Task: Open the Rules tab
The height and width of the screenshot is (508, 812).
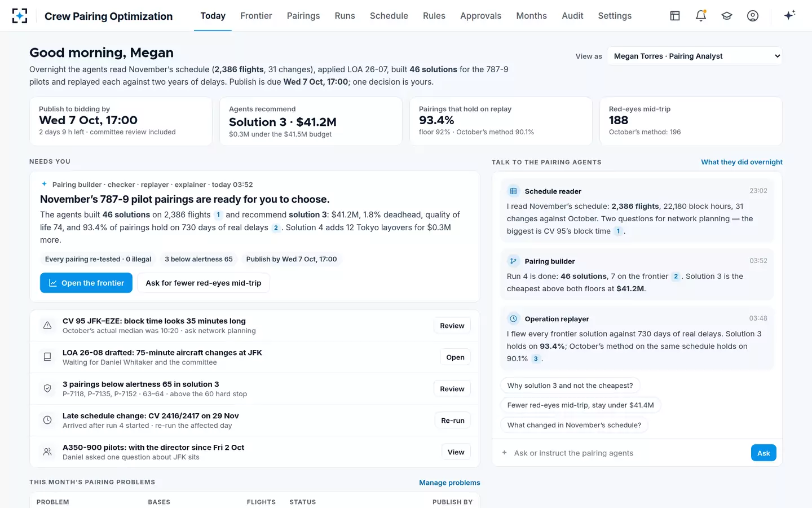Action: tap(434, 16)
